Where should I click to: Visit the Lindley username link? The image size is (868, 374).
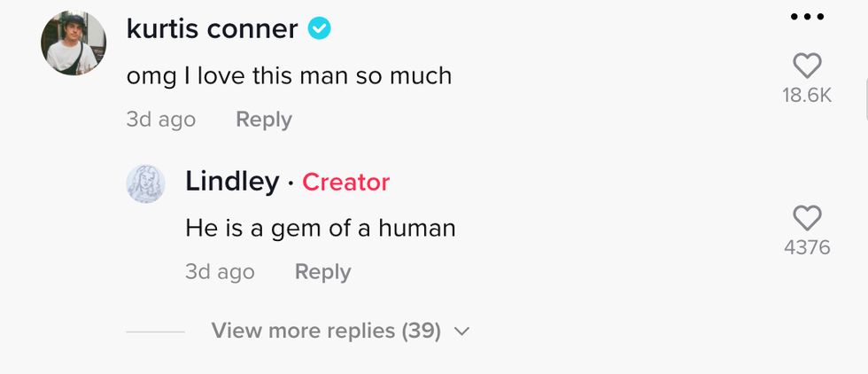[x=232, y=182]
